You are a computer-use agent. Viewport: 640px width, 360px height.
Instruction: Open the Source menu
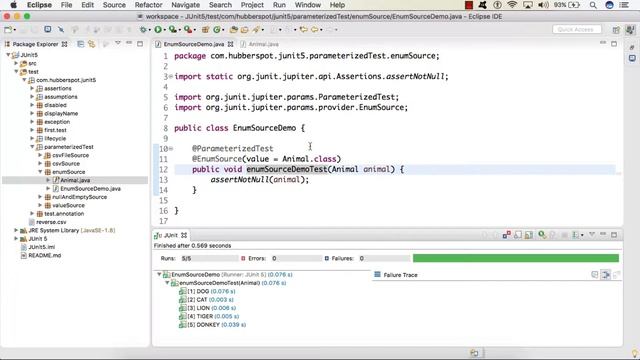click(114, 5)
